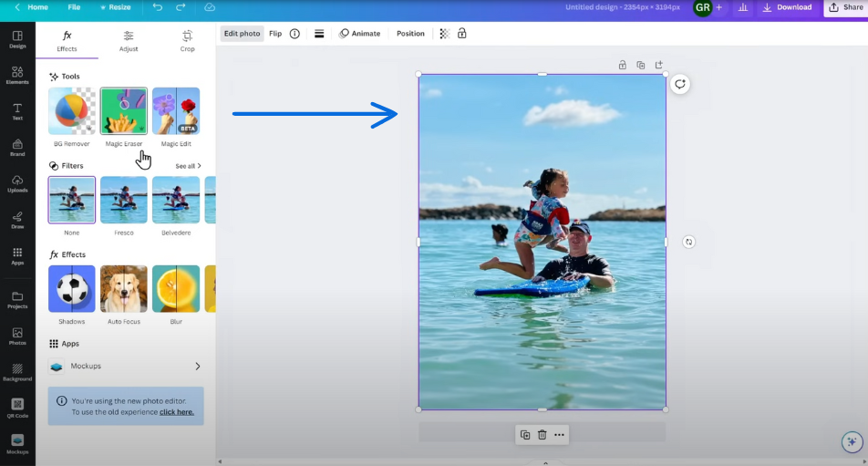Click the trash icon below the image
The width and height of the screenshot is (868, 466).
[542, 435]
